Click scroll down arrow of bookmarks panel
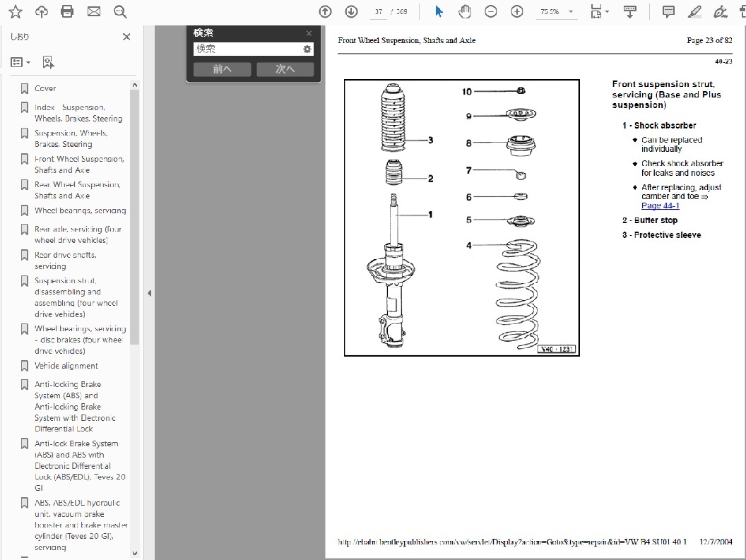Image resolution: width=746 pixels, height=560 pixels. click(135, 554)
